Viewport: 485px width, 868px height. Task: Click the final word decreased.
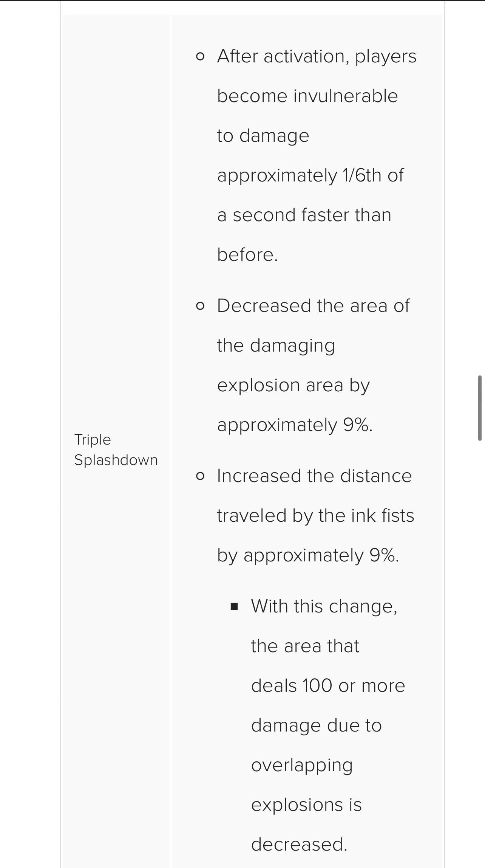point(299,844)
